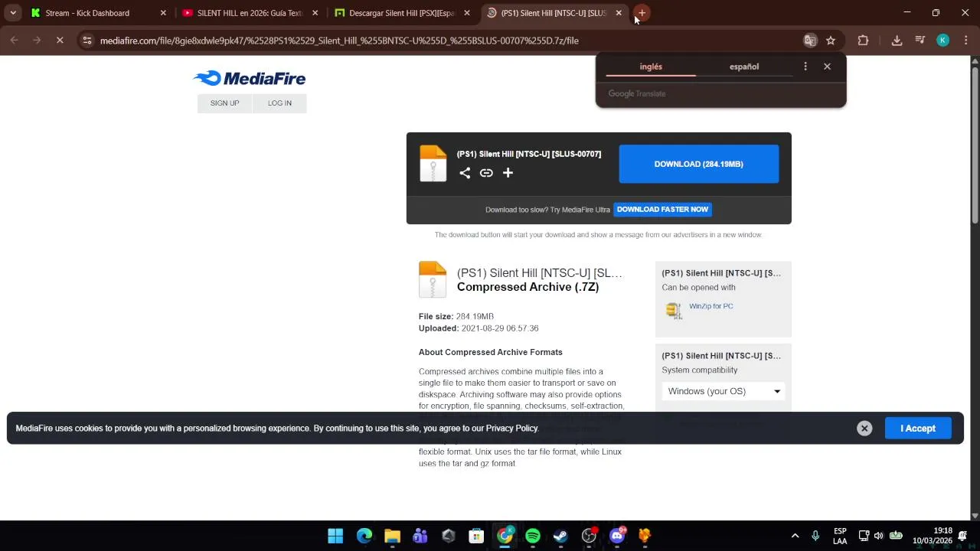Dismiss cookie banner with X icon
The image size is (980, 551).
tap(864, 429)
